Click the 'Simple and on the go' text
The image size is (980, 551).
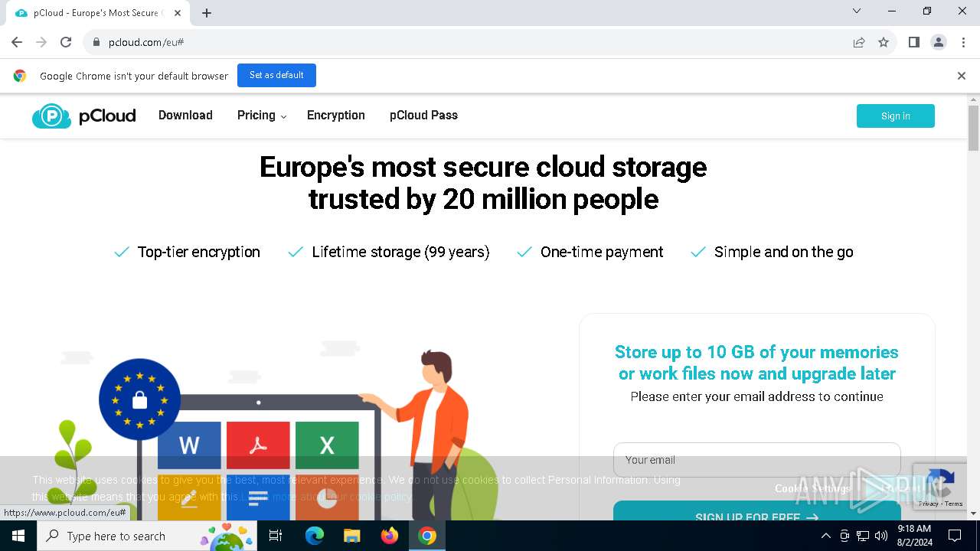784,252
